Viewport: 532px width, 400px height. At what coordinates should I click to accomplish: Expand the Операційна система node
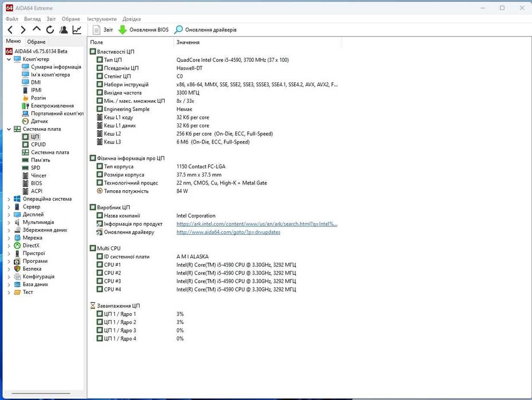9,199
